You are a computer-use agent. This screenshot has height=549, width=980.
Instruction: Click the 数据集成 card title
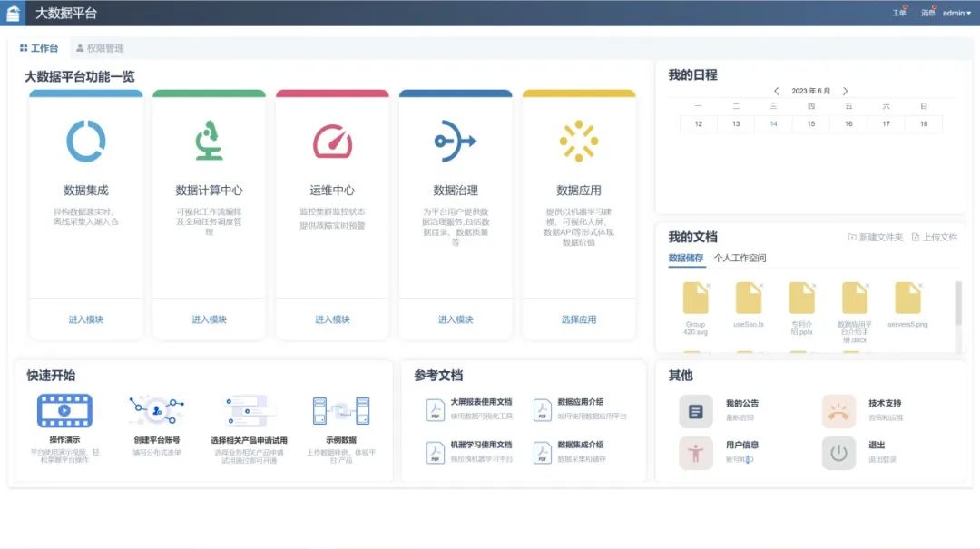tap(86, 190)
